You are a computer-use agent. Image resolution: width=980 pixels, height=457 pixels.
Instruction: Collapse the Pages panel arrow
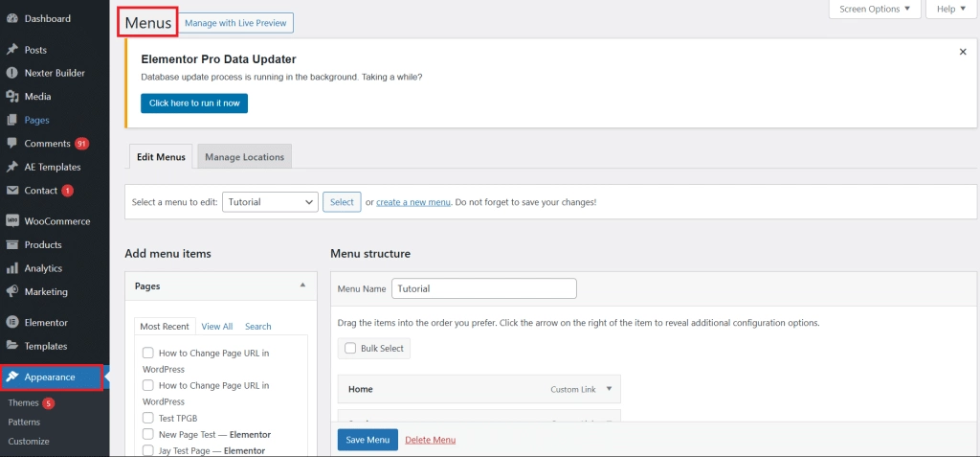(x=302, y=286)
